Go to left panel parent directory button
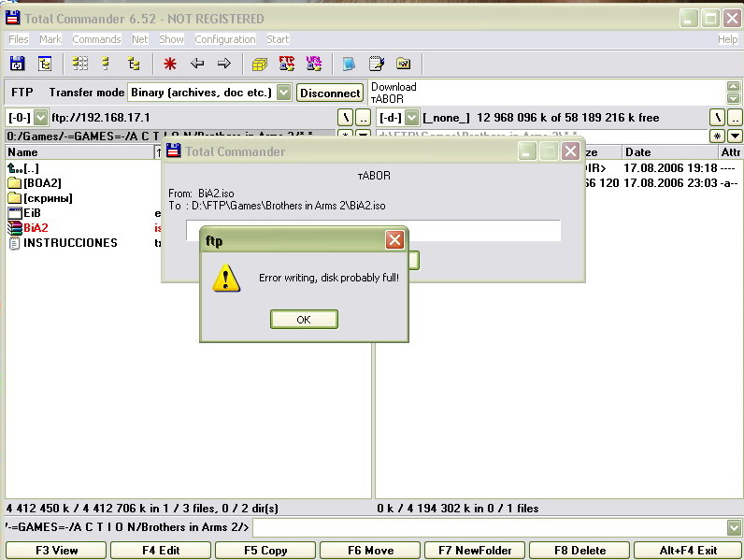 (x=363, y=117)
